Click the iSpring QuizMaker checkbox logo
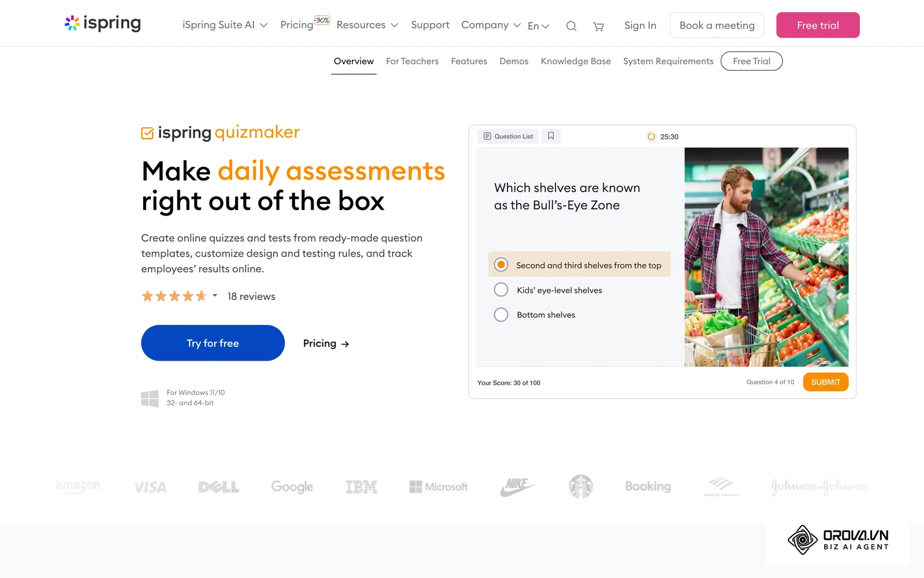The width and height of the screenshot is (924, 578). pos(147,134)
